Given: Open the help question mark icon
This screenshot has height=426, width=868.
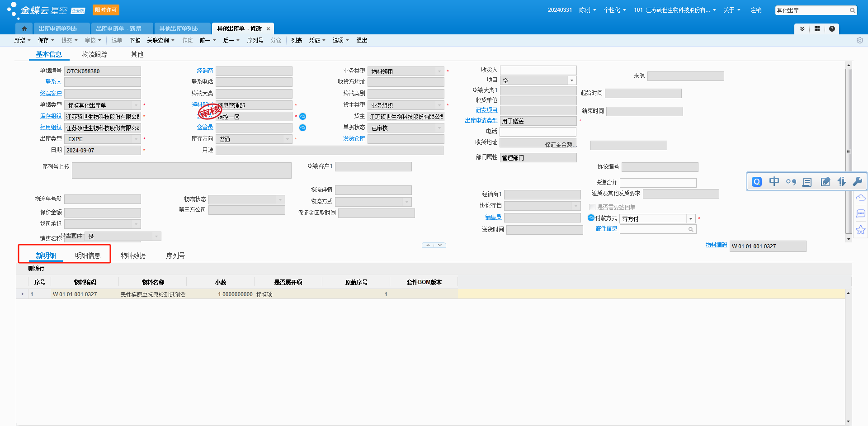Looking at the screenshot, I should pos(832,29).
